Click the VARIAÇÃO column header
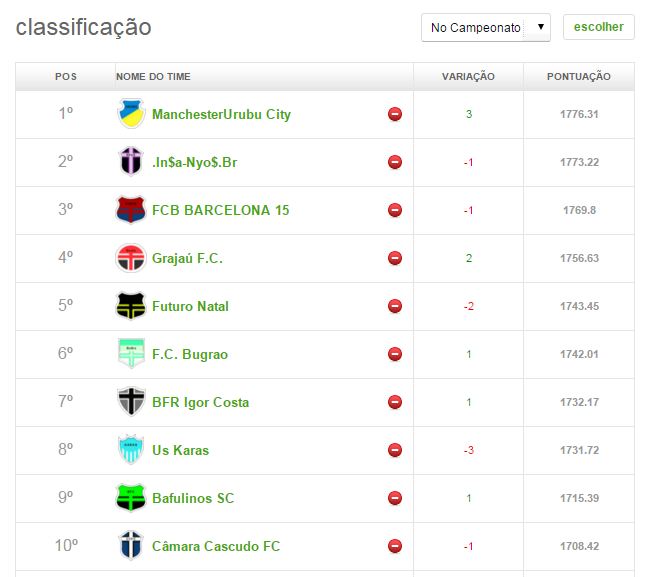645x577 pixels. [468, 77]
